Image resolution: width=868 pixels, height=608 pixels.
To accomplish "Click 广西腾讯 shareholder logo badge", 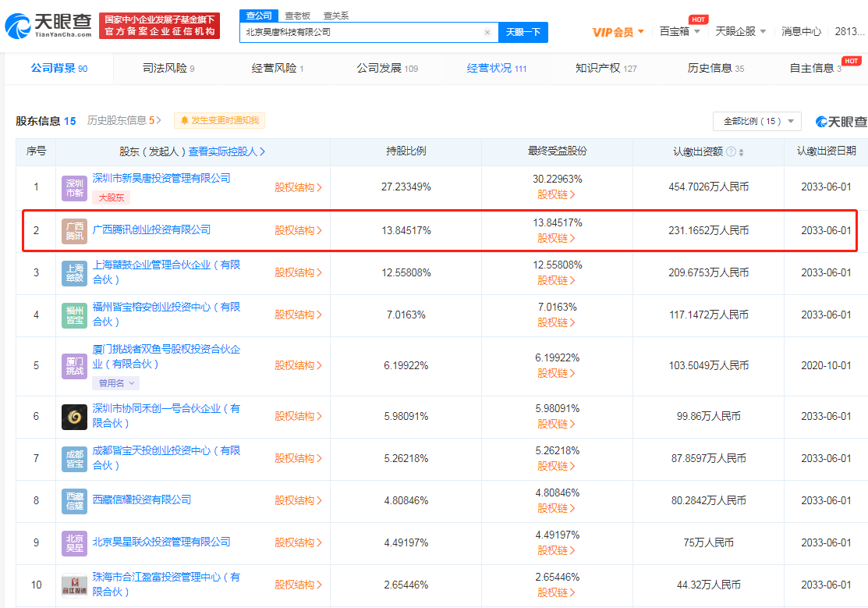I will pos(74,231).
